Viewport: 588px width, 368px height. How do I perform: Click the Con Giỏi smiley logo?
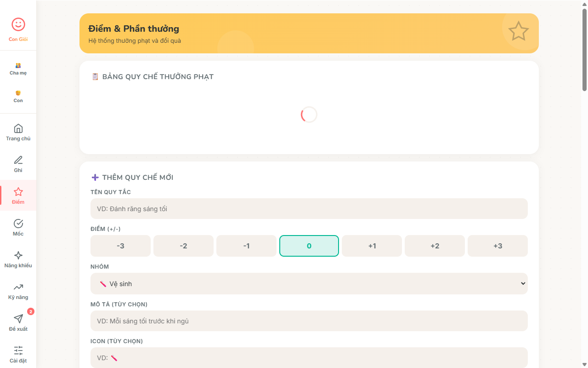click(x=18, y=24)
